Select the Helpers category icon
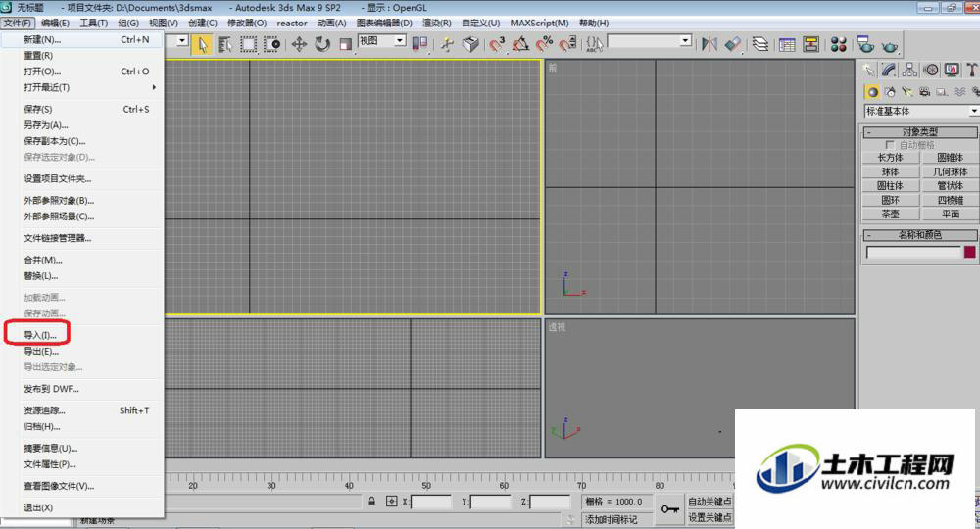 coord(942,92)
